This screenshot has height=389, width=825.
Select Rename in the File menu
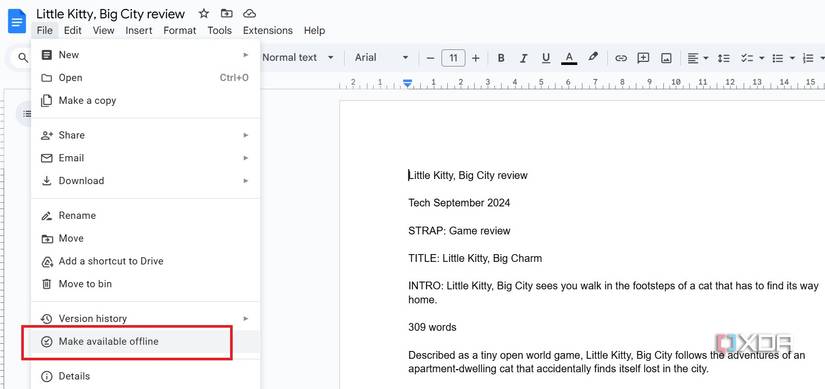145,215
